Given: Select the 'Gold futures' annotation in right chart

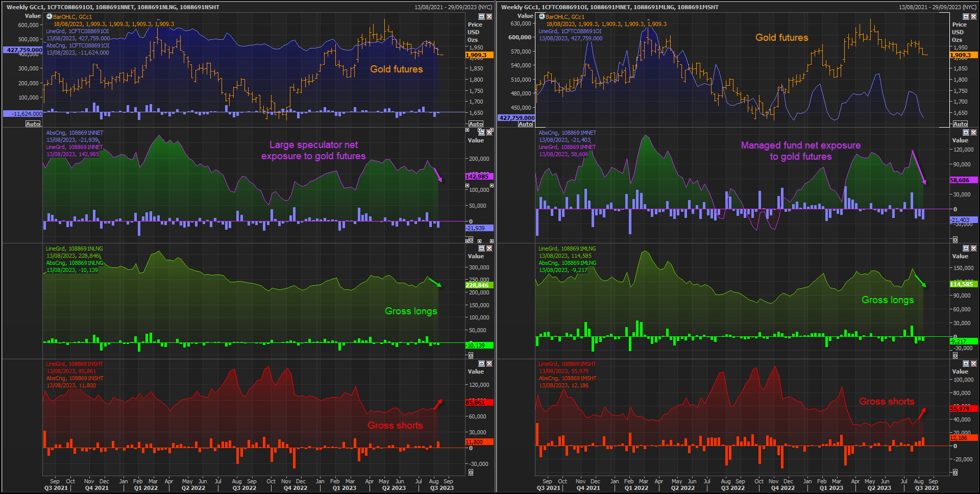Looking at the screenshot, I should pos(782,37).
